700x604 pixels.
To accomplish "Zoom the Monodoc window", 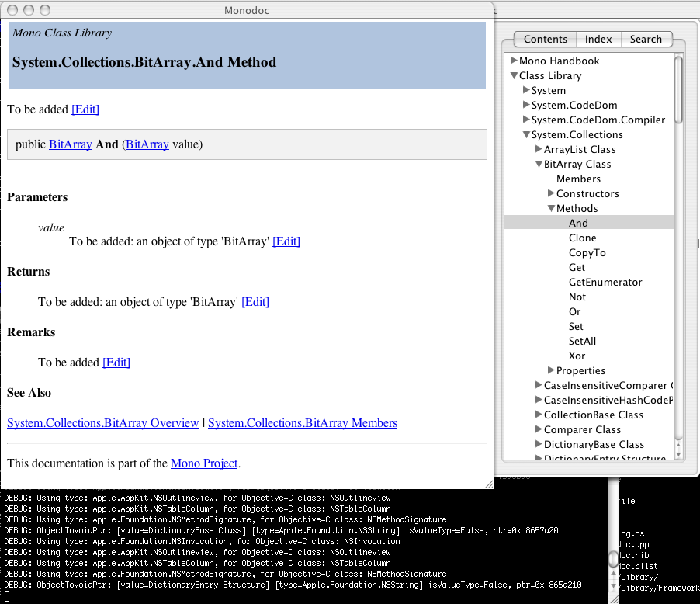I will coord(45,10).
